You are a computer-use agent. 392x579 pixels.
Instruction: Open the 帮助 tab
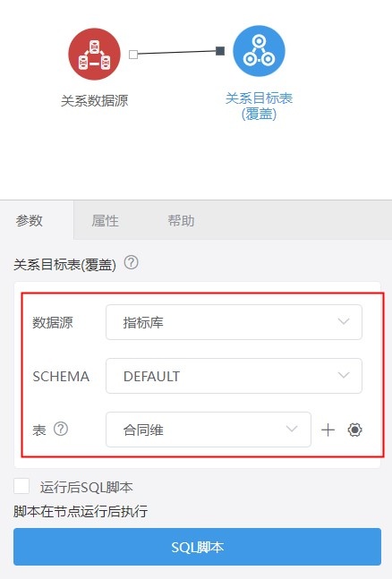181,221
